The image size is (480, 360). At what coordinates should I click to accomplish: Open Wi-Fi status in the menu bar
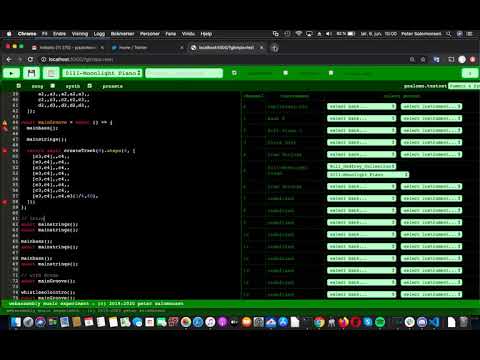299,34
